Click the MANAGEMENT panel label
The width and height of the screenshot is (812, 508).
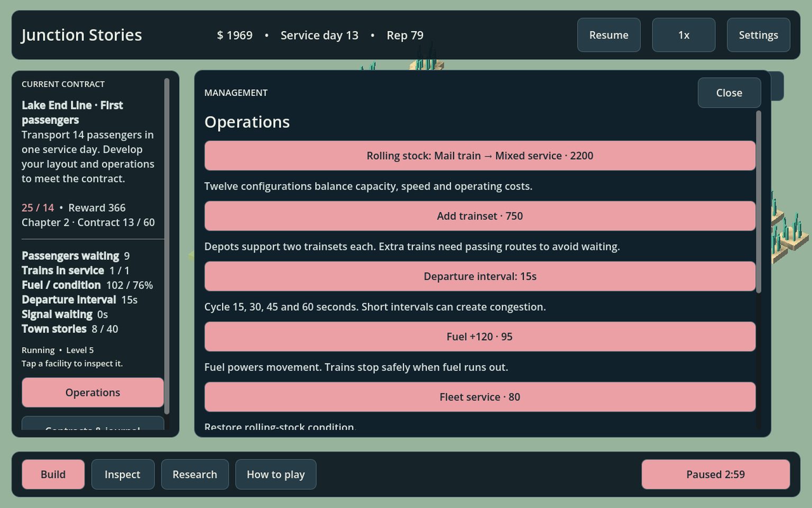(x=236, y=93)
